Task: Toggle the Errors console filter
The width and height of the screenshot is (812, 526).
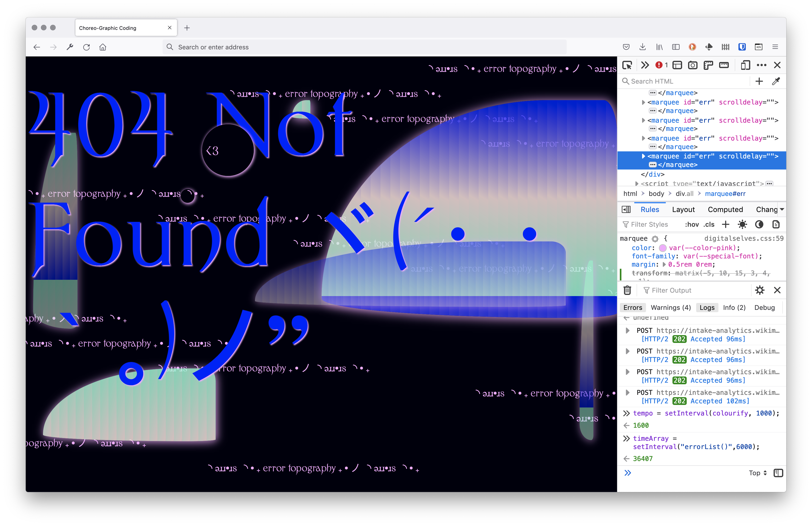Action: click(632, 308)
